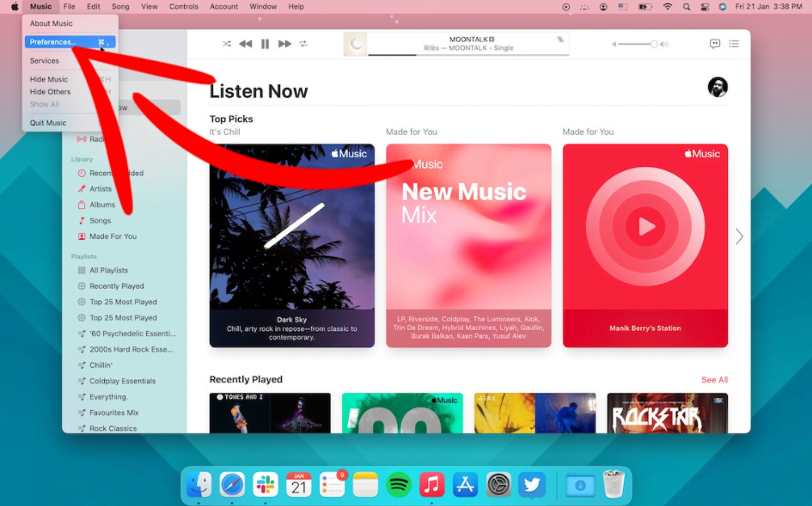812x506 pixels.
Task: Open the Up Next queue list icon
Action: click(x=734, y=44)
